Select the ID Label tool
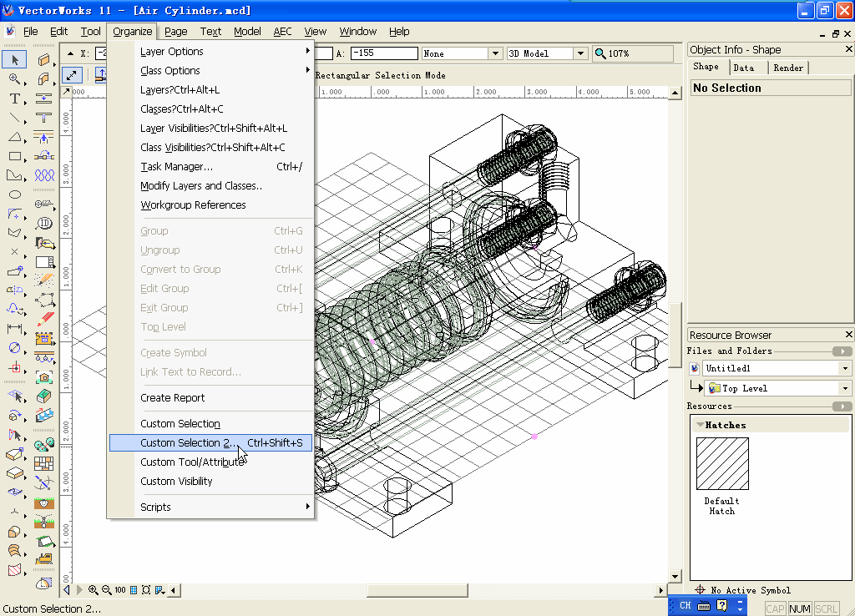 coord(43,223)
